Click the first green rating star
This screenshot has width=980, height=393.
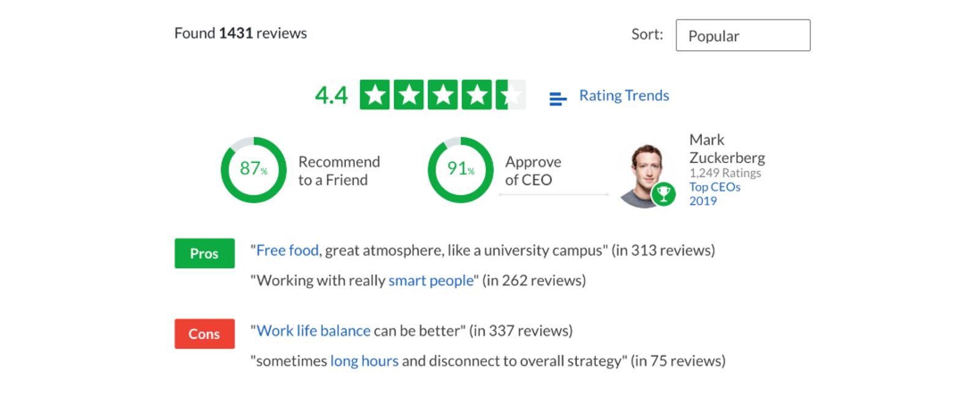[x=375, y=95]
